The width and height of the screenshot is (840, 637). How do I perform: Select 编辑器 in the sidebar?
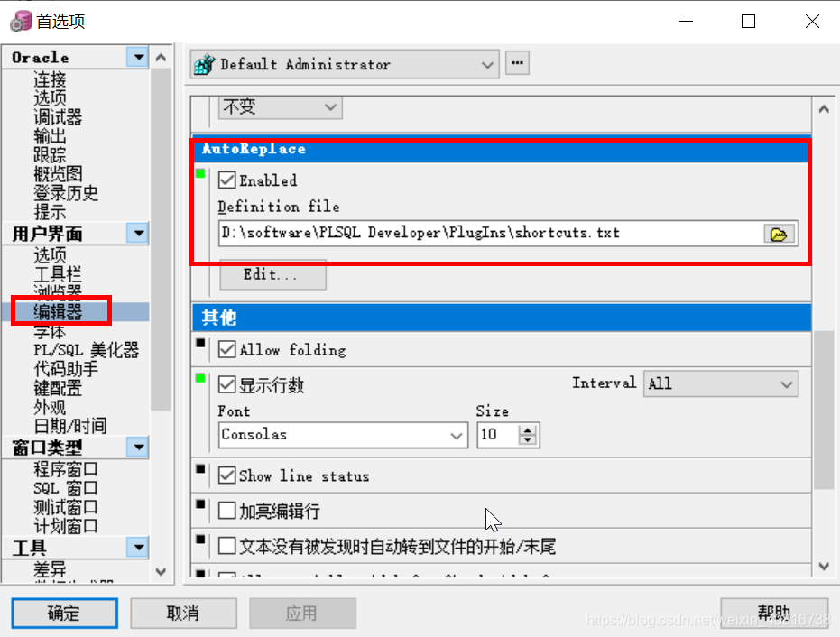tap(58, 311)
